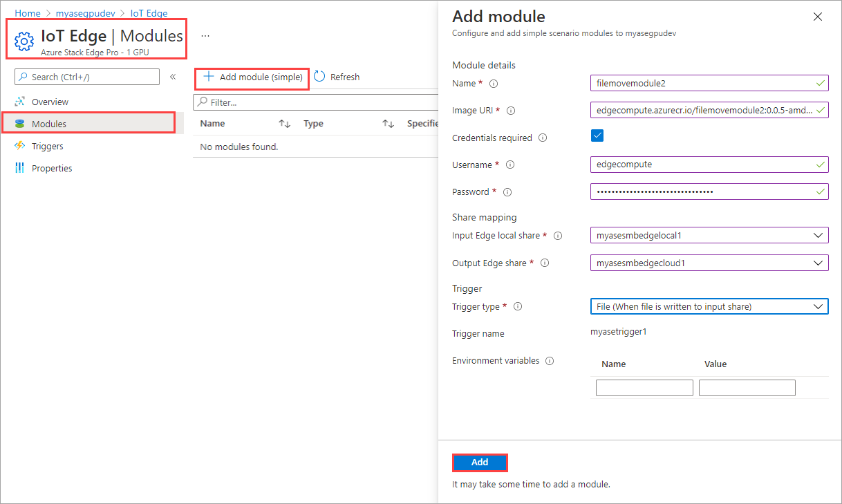
Task: Refresh the modules list
Action: 337,76
